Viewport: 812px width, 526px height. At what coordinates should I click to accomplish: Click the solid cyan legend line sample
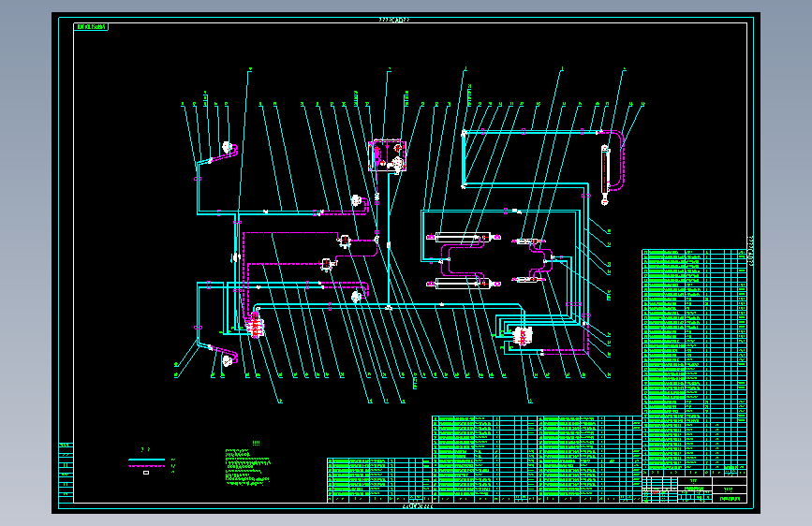coord(146,460)
